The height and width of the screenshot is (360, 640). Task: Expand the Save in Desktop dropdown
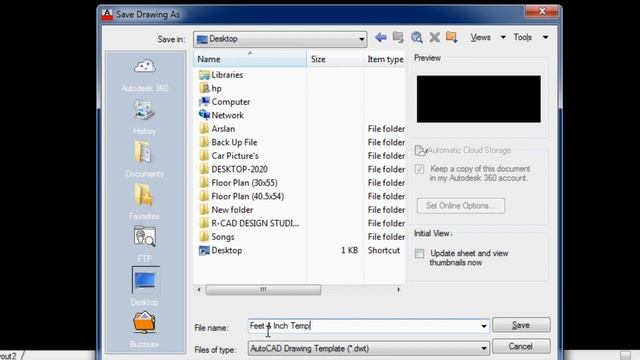point(361,39)
